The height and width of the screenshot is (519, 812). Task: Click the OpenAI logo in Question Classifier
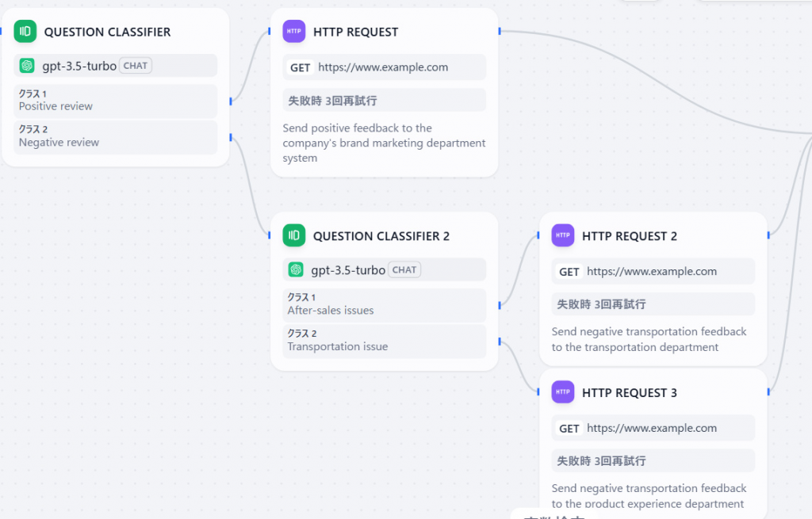[x=27, y=66]
